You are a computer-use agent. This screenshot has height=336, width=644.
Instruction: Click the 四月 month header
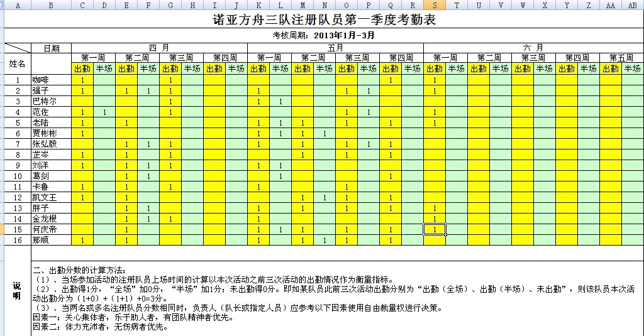tap(159, 48)
